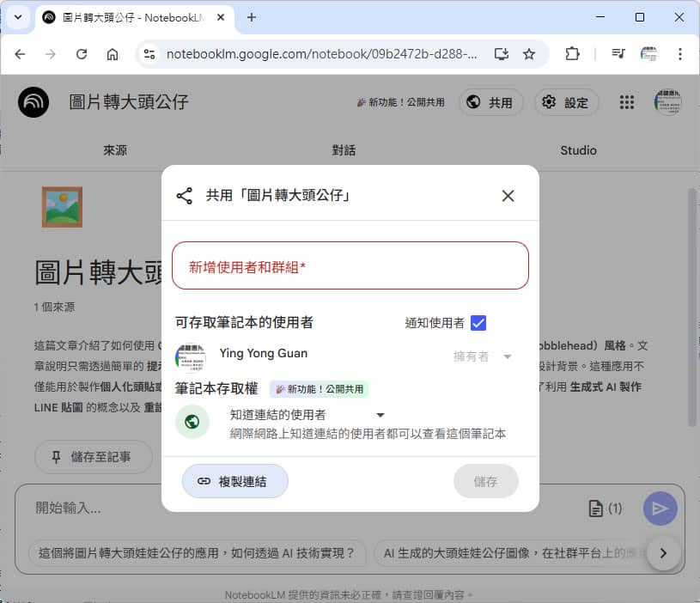Image resolution: width=700 pixels, height=603 pixels.
Task: Switch to the Studio tab
Action: (x=578, y=150)
